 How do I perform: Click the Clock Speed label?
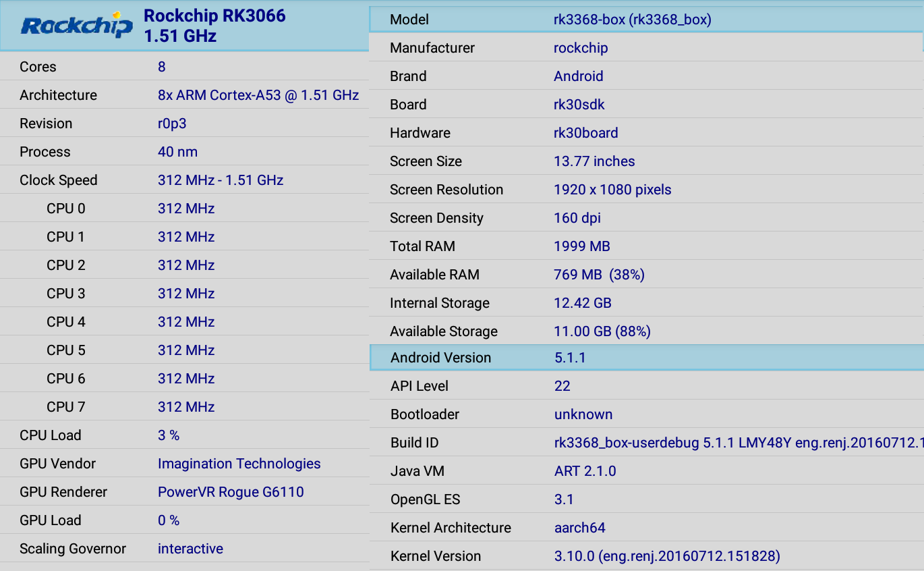(59, 180)
